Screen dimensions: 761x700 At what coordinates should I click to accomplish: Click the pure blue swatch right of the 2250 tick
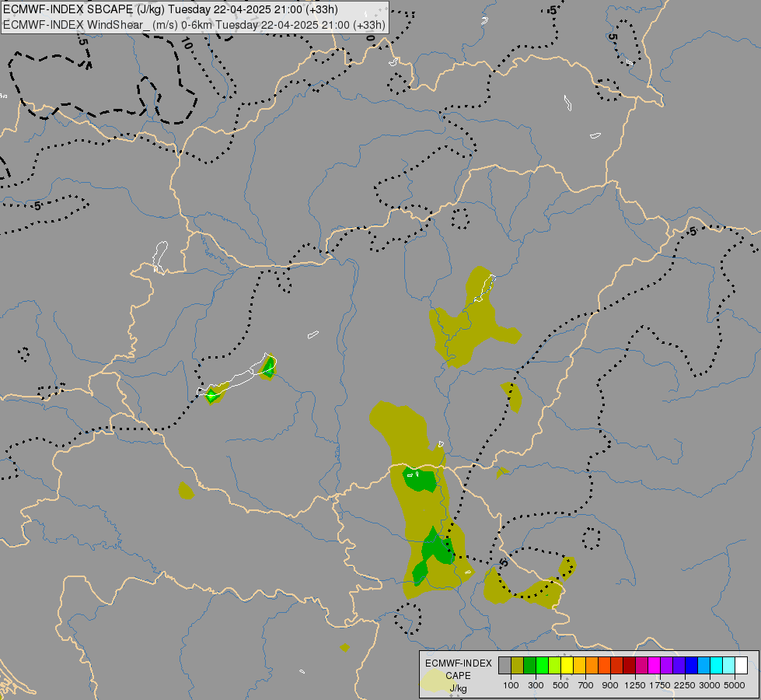(x=691, y=666)
